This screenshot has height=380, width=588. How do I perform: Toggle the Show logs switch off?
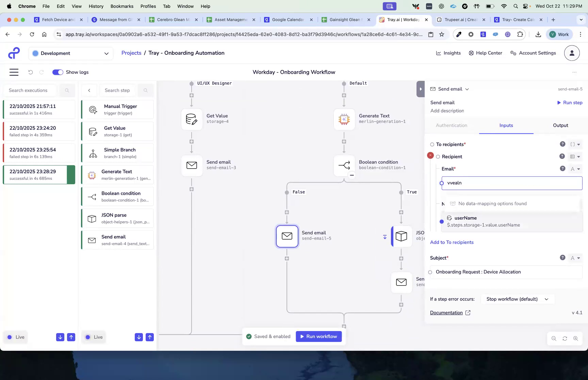coord(58,72)
